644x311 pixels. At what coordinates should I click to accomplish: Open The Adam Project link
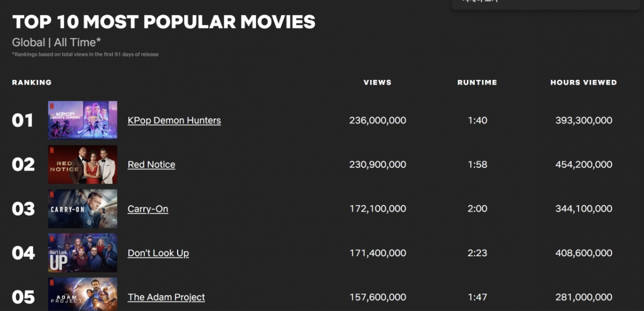pos(166,297)
